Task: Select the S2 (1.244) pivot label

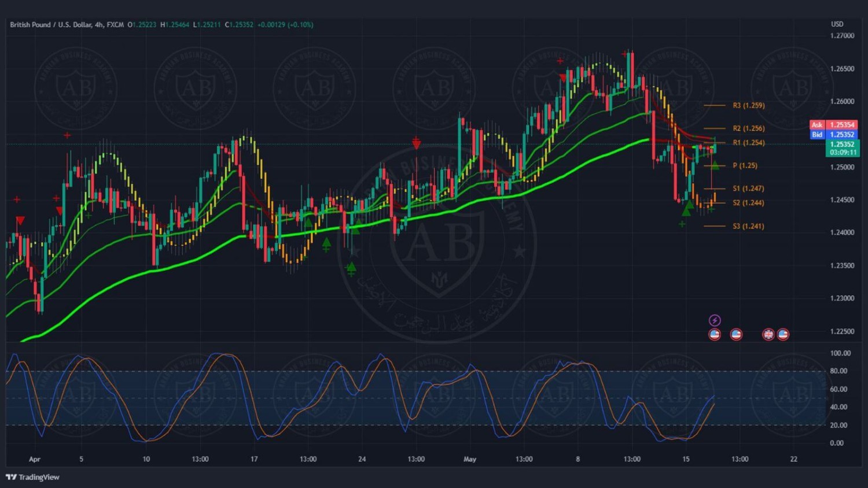Action: pyautogui.click(x=748, y=203)
